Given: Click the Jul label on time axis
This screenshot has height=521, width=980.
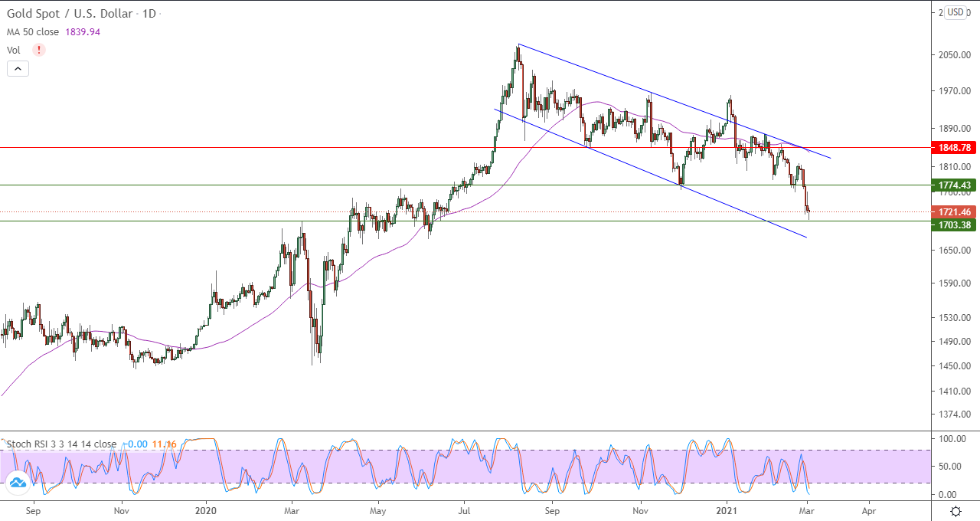Looking at the screenshot, I should coord(465,510).
